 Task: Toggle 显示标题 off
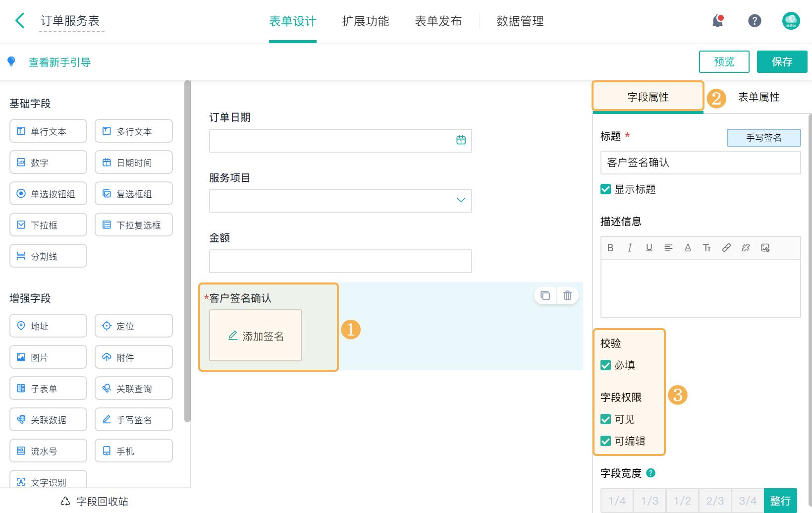tap(605, 189)
